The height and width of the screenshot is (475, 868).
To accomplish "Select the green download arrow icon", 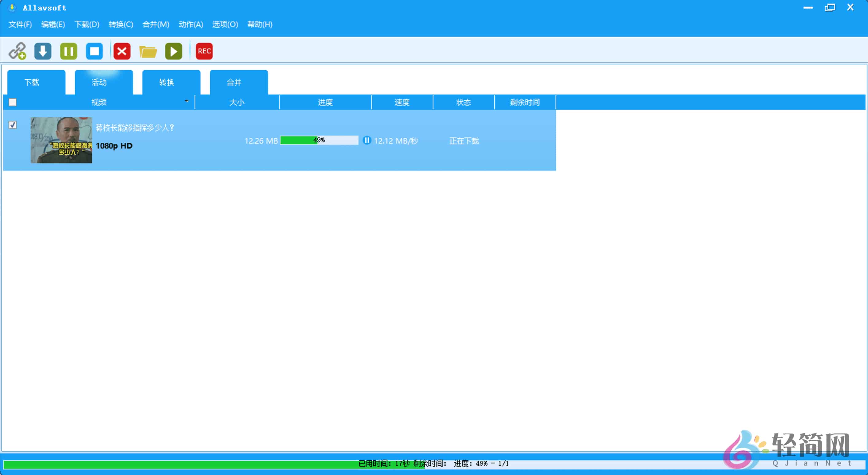I will coord(42,51).
